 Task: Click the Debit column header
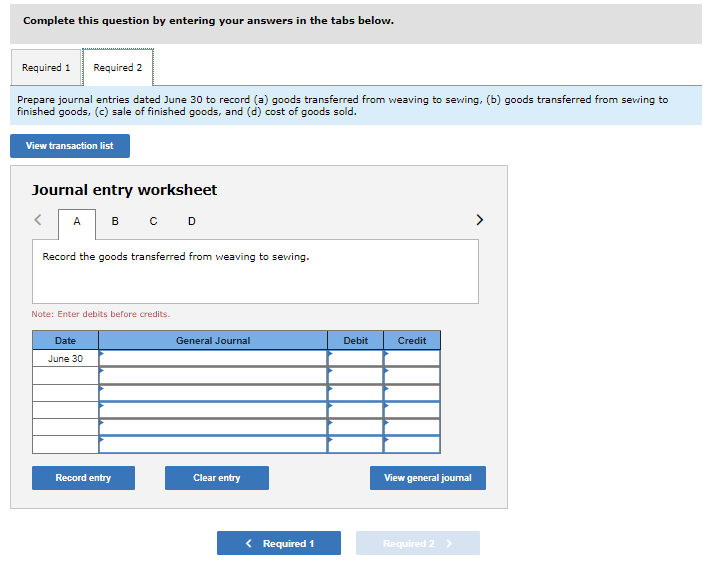[355, 340]
